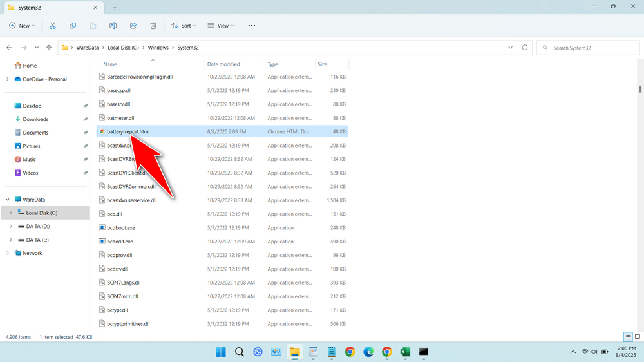
Task: Select the batmeter.dll file
Action: pos(222,118)
